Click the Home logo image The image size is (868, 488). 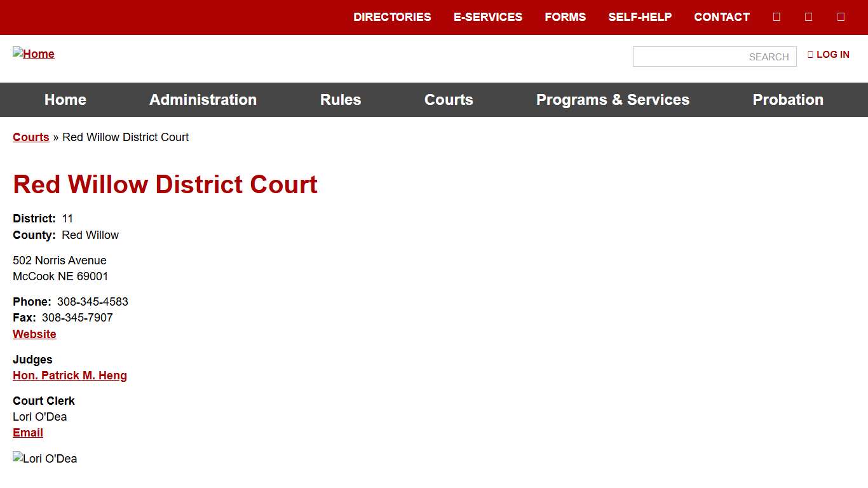(34, 54)
